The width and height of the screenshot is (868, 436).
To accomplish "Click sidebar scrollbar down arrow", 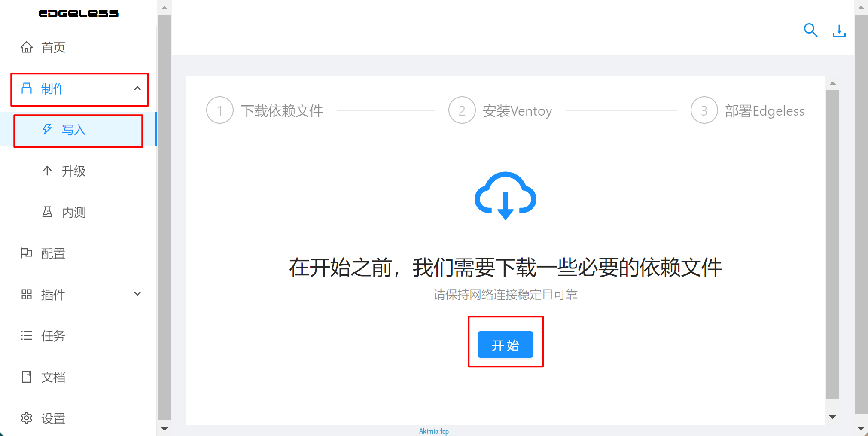I will [x=164, y=428].
